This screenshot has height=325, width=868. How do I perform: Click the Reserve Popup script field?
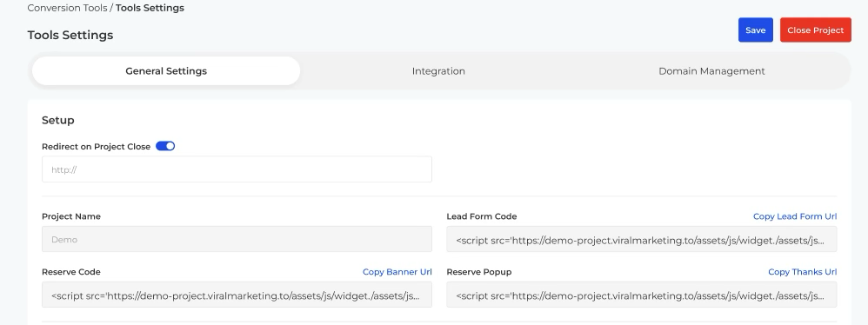pos(642,295)
